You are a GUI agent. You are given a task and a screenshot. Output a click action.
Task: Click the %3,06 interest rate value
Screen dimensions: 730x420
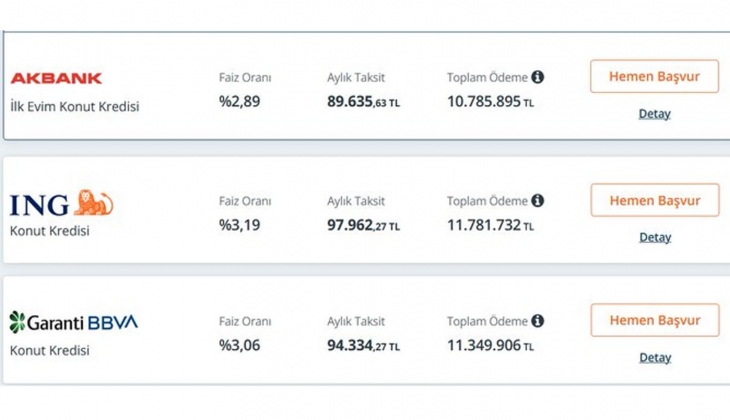tap(240, 345)
